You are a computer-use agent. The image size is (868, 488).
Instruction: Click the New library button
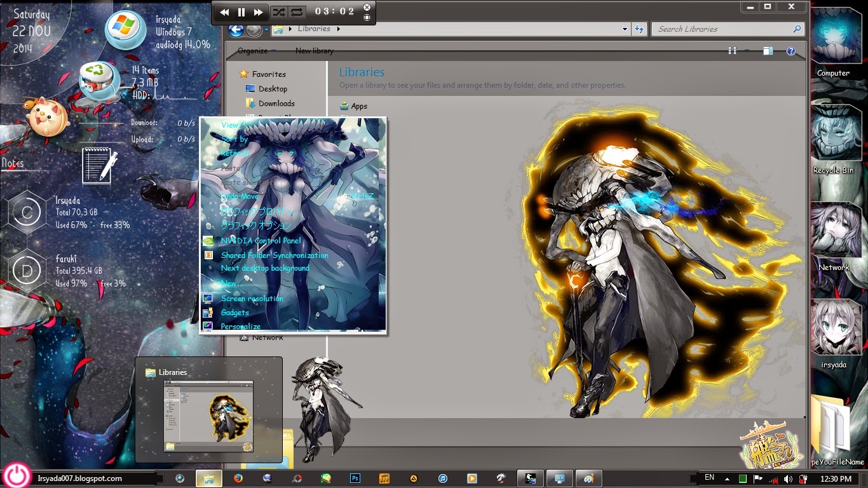pyautogui.click(x=314, y=51)
